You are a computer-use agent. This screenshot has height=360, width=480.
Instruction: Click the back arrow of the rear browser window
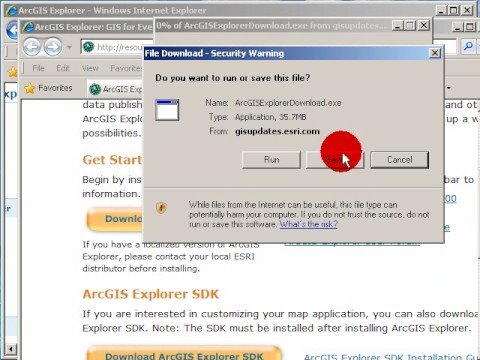[x=12, y=31]
